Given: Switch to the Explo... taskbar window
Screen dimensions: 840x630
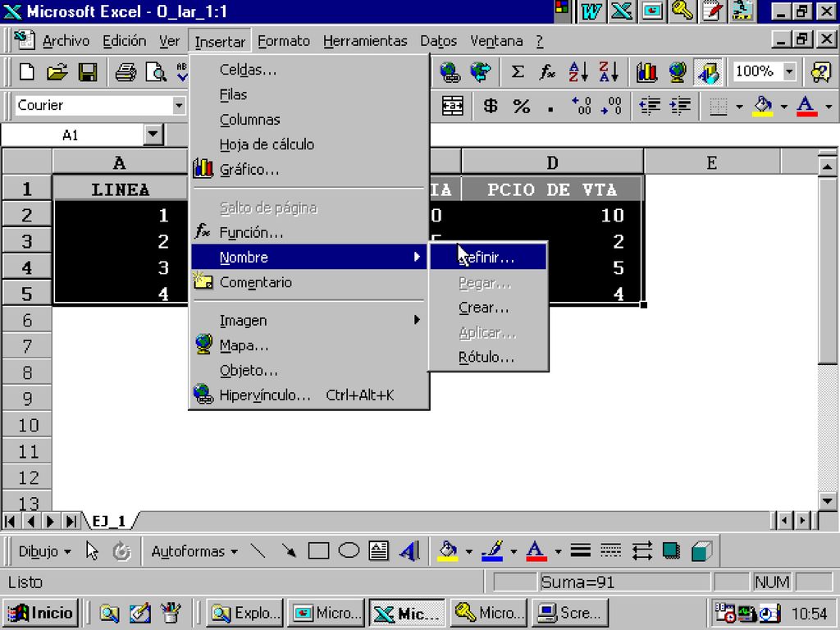Looking at the screenshot, I should tap(246, 613).
